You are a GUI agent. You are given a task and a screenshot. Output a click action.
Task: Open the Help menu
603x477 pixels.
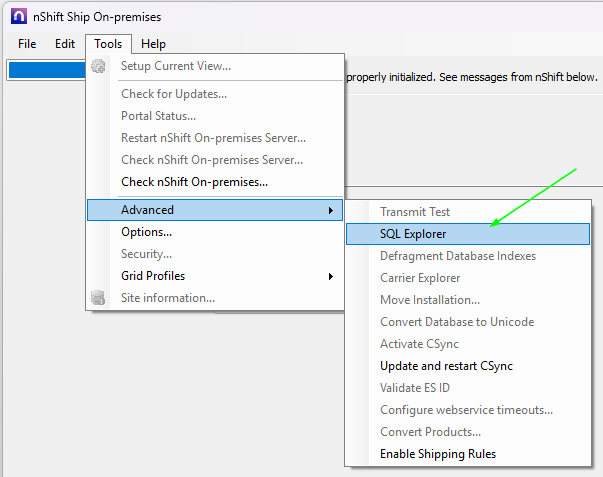(x=154, y=44)
